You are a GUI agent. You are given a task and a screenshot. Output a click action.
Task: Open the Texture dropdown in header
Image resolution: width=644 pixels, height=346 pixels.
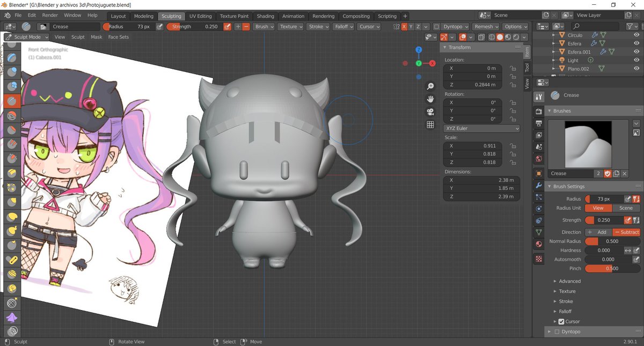(290, 26)
